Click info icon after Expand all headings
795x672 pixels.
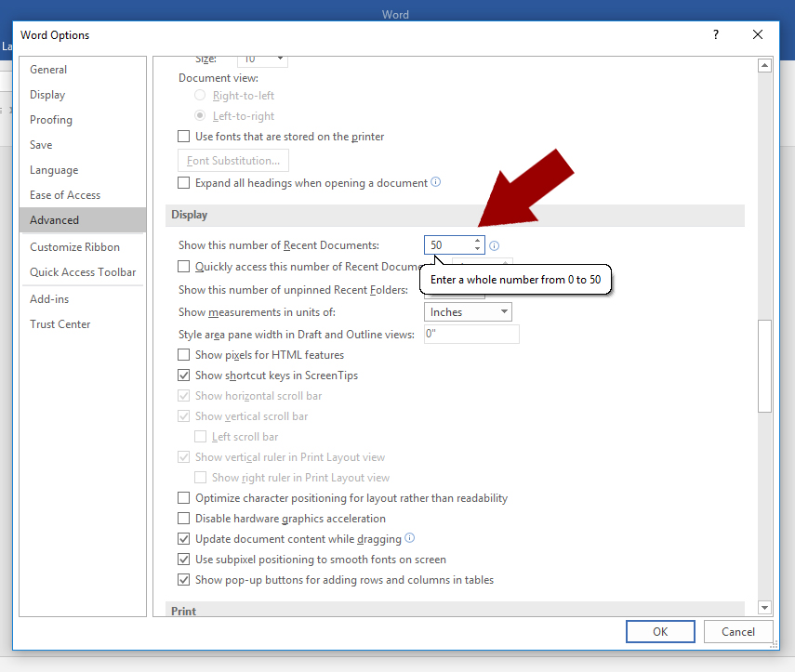coord(435,182)
